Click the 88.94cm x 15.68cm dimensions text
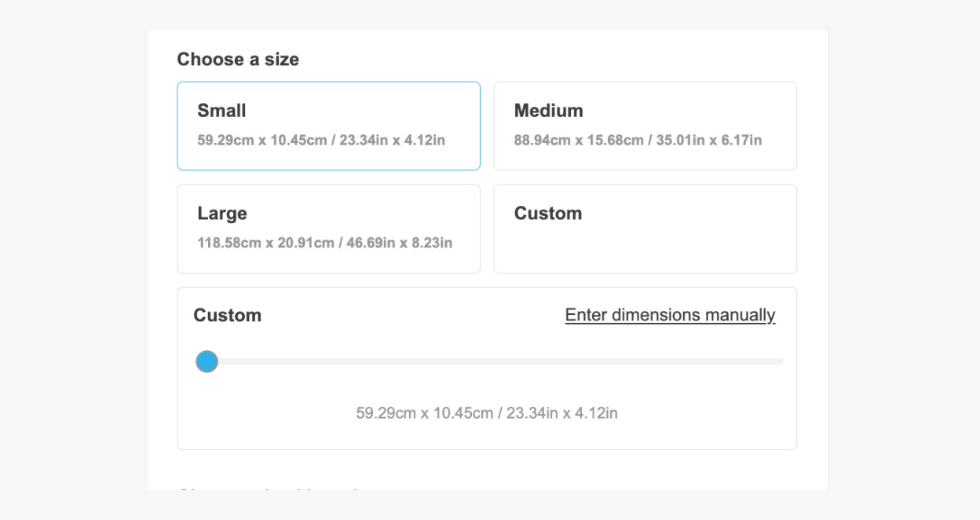The height and width of the screenshot is (520, 980). coord(638,141)
